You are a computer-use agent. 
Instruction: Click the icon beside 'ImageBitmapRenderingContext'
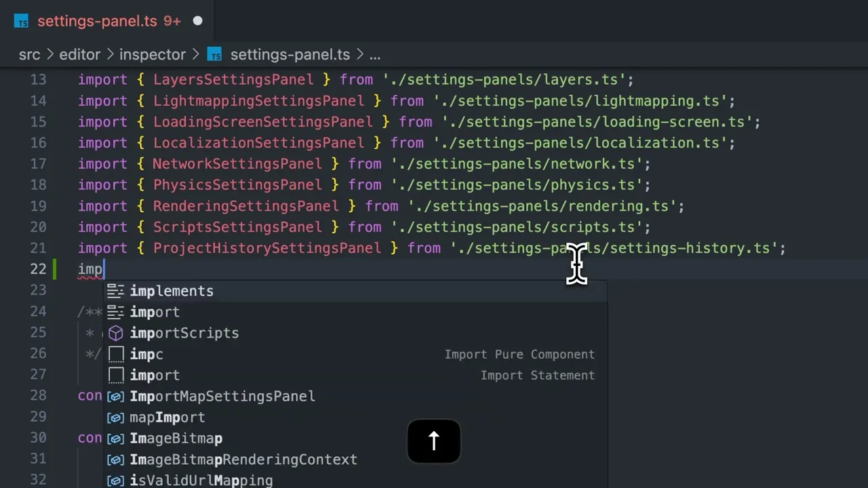coord(116,460)
